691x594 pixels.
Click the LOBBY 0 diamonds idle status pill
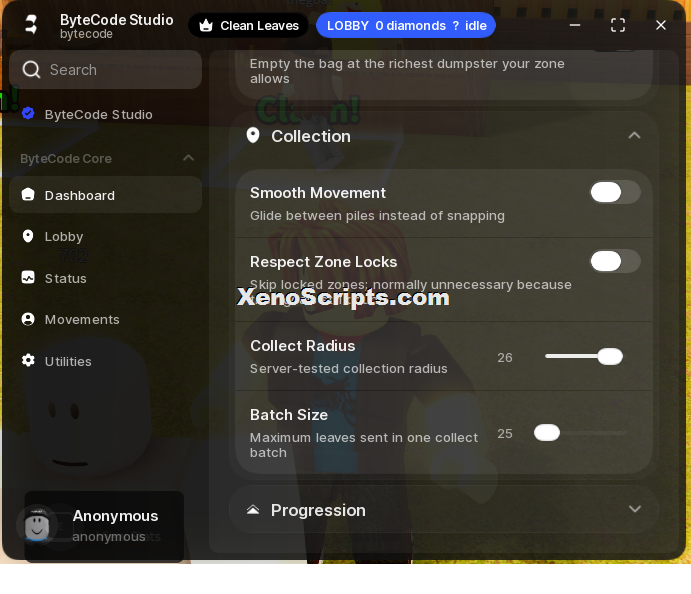pyautogui.click(x=406, y=26)
